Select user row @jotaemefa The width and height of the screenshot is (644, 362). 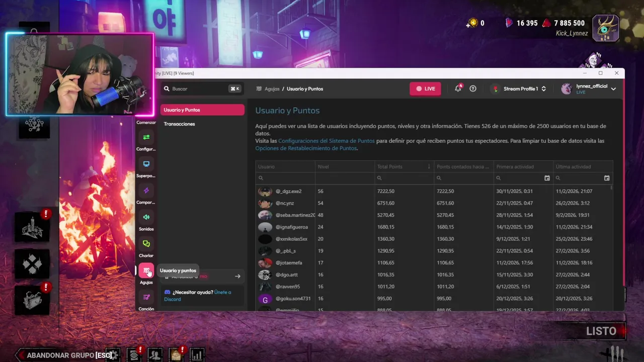434,262
